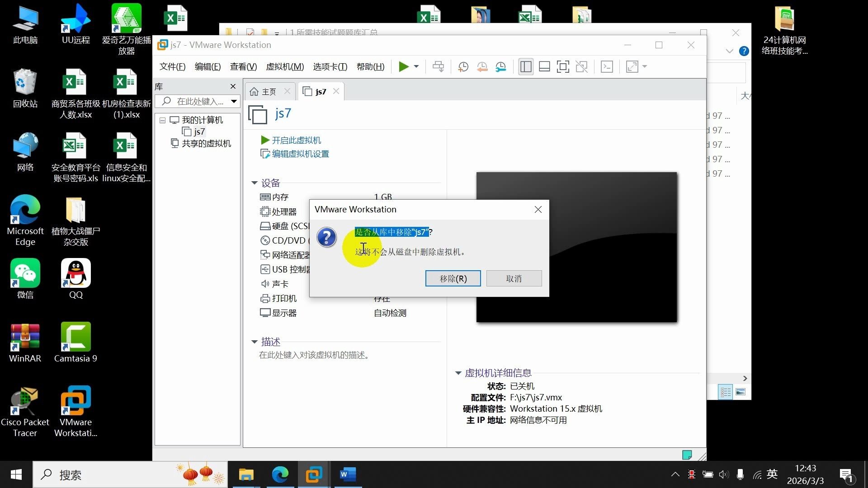Click the revert to snapshot toolbar icon
This screenshot has width=868, height=488.
point(482,67)
